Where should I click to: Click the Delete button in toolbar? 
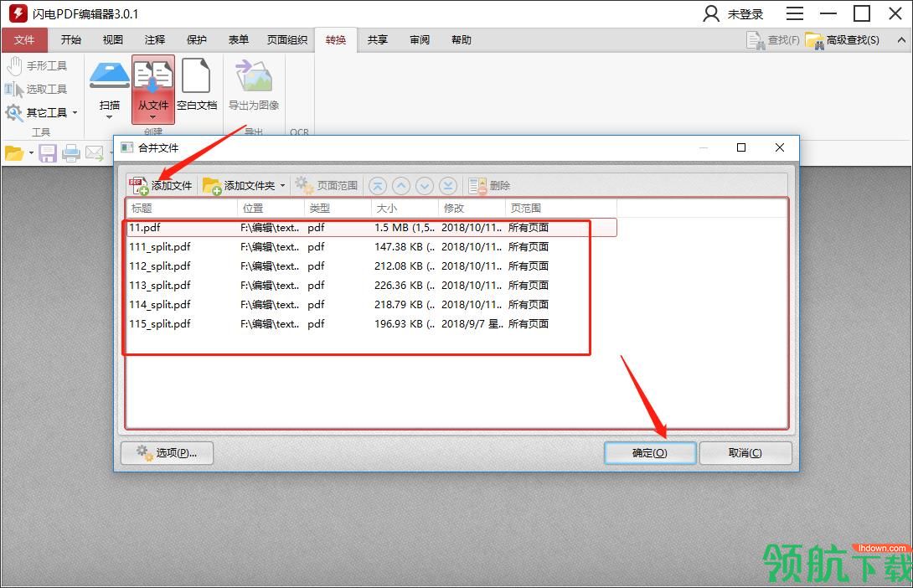point(489,186)
